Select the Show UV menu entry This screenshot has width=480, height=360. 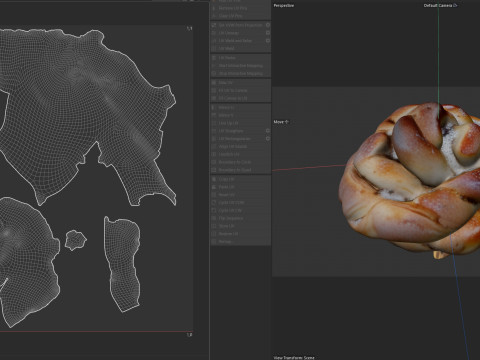(240, 83)
